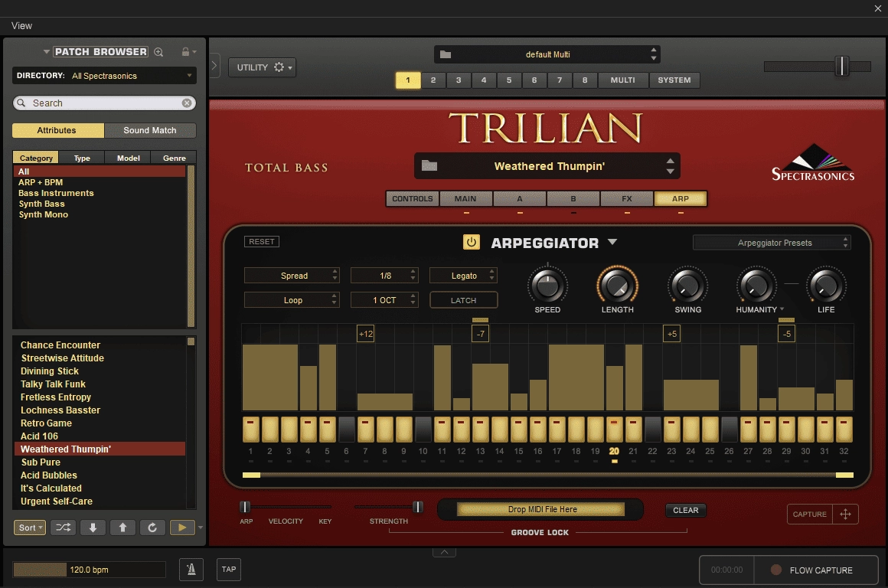Click the patch Search field
The width and height of the screenshot is (888, 588).
coord(104,103)
